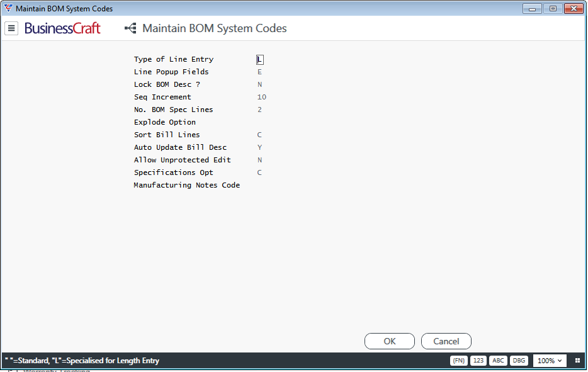
Task: Toggle the (FN) status bar indicator
Action: (458, 361)
